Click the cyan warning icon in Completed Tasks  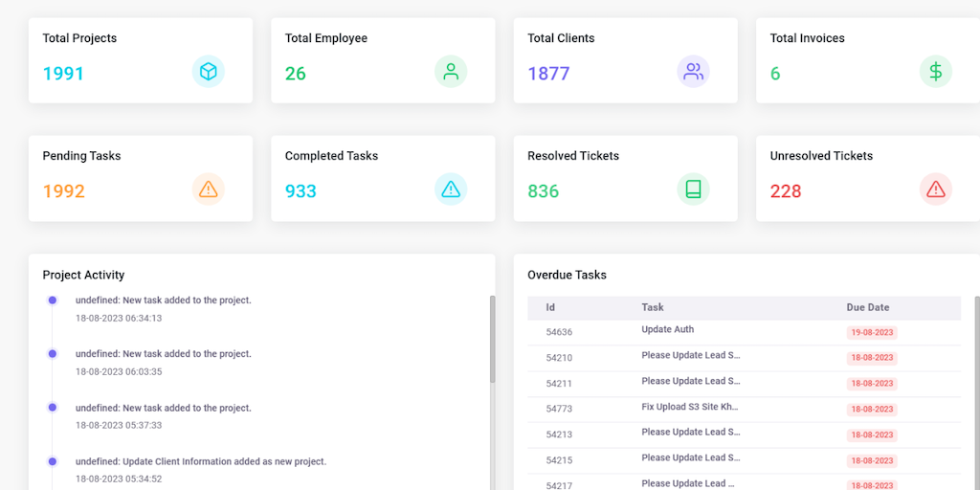coord(451,189)
